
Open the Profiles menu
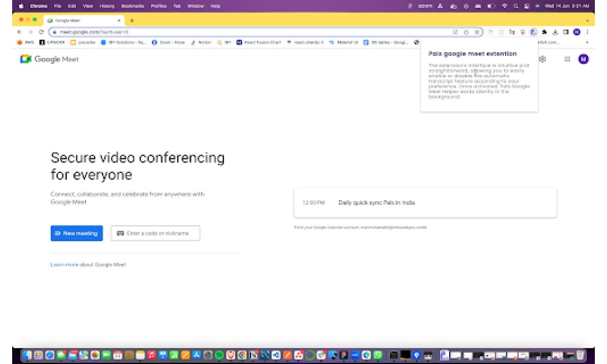158,6
